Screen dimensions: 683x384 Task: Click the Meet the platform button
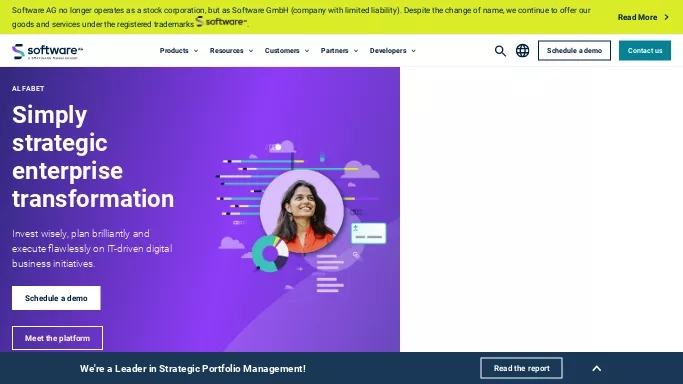click(x=57, y=338)
